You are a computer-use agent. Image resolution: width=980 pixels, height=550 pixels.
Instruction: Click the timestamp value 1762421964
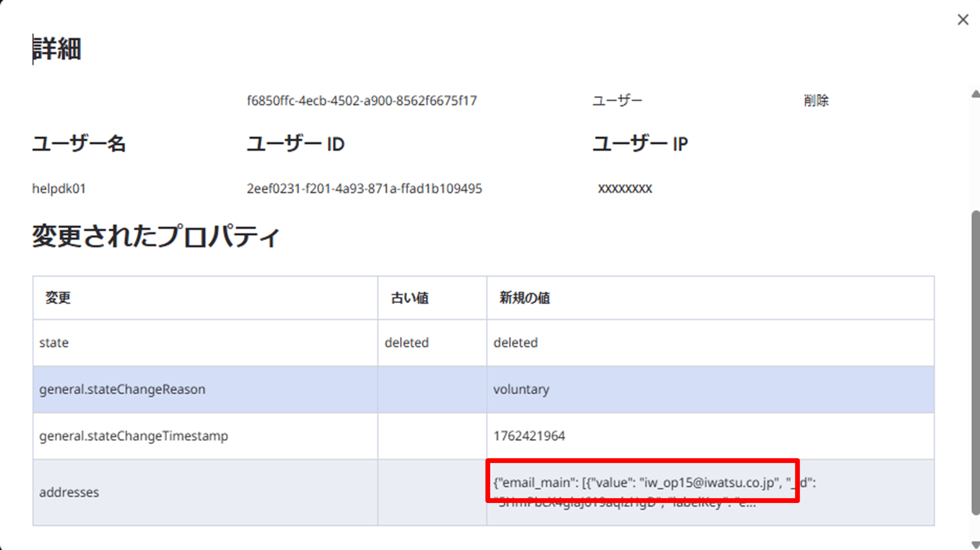tap(529, 436)
